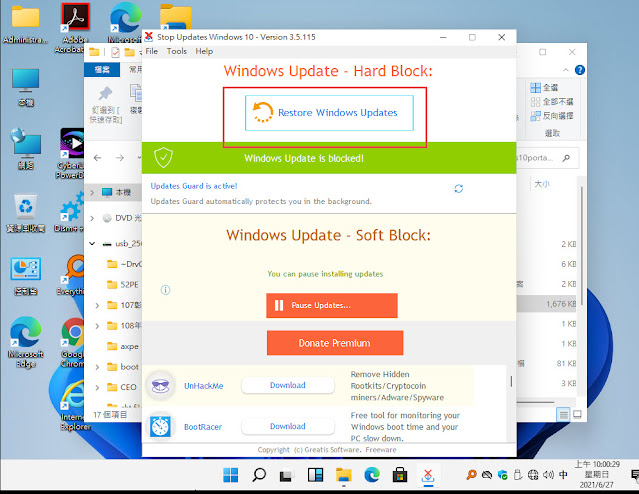Click the BootRacer stopwatch icon
639x494 pixels.
coord(160,426)
